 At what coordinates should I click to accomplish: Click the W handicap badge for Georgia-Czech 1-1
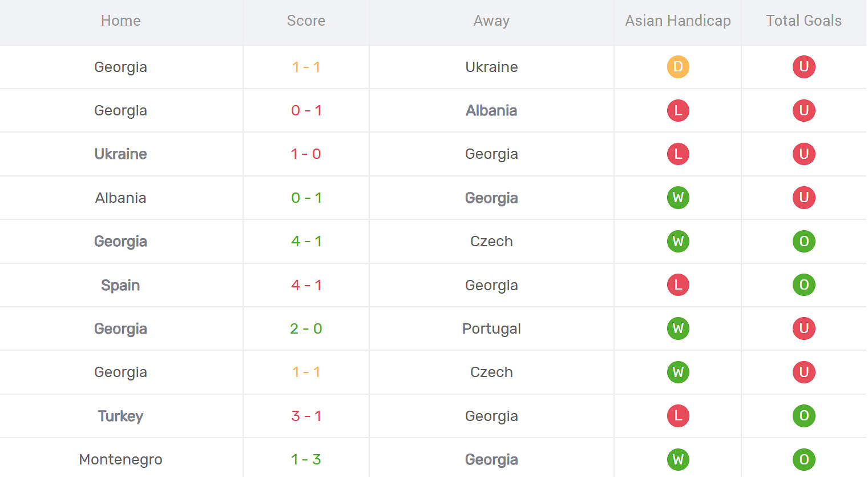(678, 372)
